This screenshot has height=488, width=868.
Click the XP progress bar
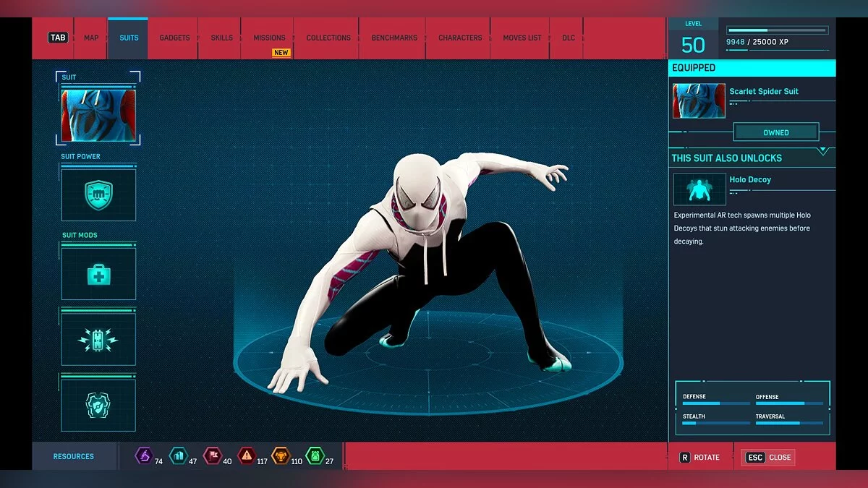(777, 30)
